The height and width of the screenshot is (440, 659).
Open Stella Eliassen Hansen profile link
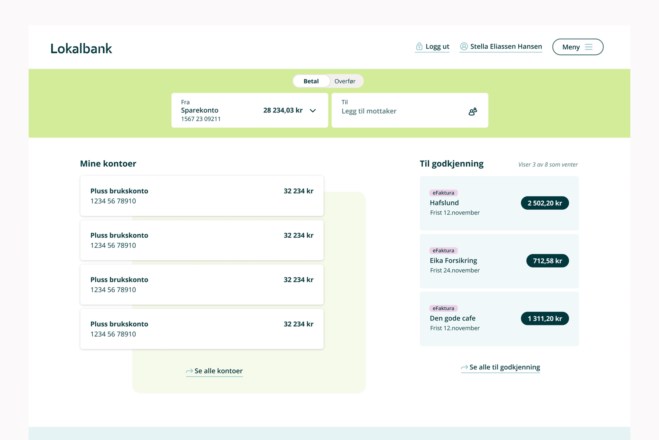[x=506, y=47]
